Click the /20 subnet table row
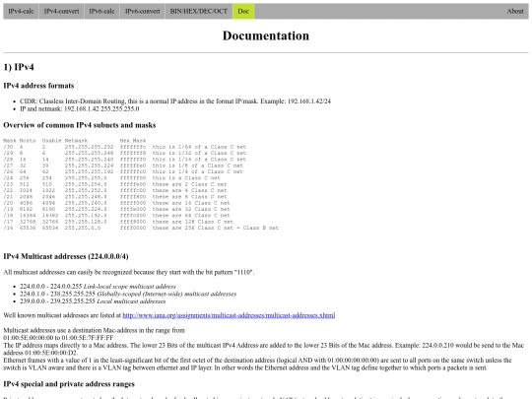 pos(116,203)
